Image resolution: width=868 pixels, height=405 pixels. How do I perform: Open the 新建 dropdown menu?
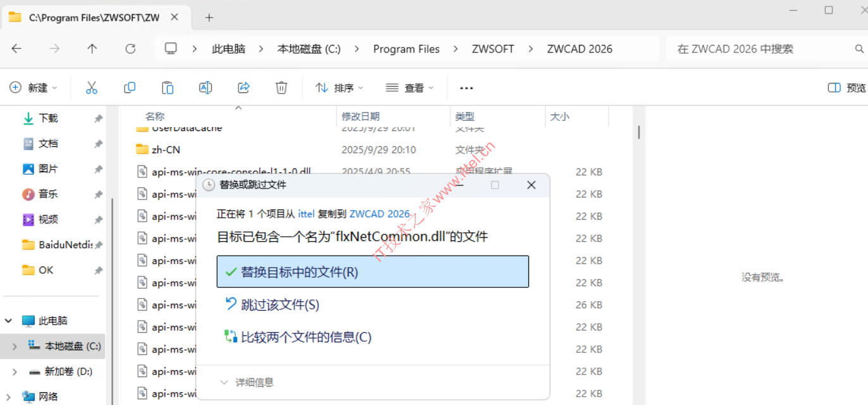point(34,88)
